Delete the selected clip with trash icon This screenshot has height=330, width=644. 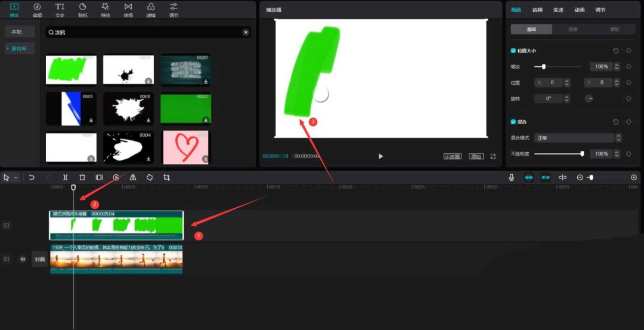pyautogui.click(x=82, y=178)
